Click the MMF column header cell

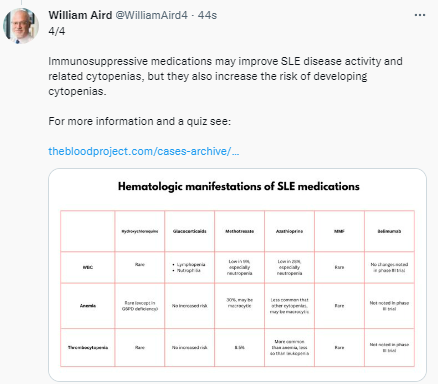click(339, 231)
